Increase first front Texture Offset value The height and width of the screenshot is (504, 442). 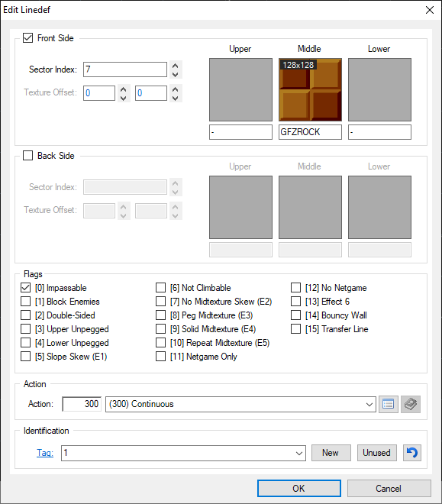(124, 89)
